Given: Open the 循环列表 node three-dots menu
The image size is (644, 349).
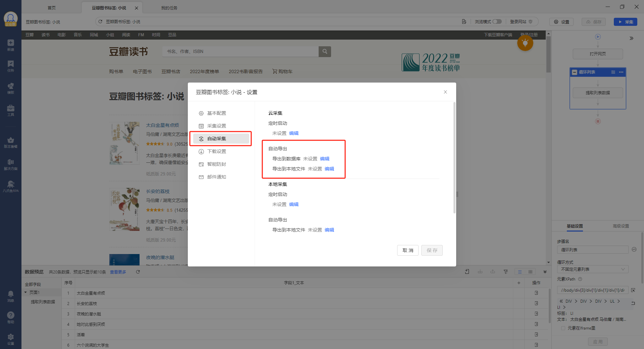Looking at the screenshot, I should [621, 72].
